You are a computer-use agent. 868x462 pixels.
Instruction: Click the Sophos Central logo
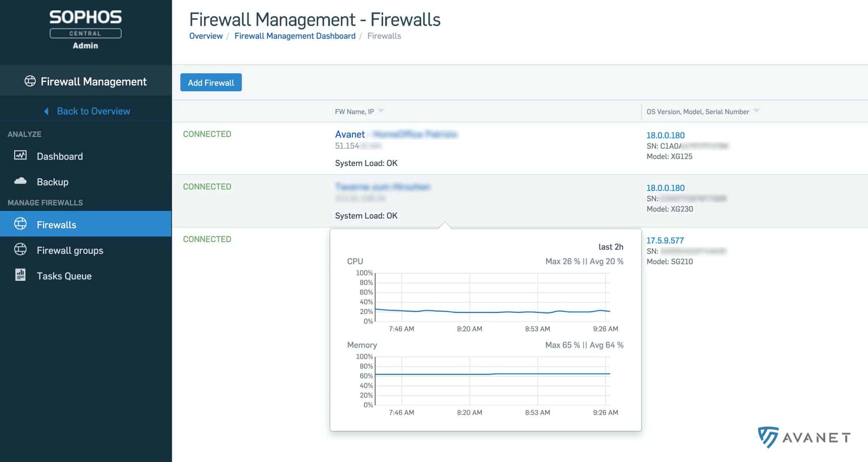coord(85,24)
